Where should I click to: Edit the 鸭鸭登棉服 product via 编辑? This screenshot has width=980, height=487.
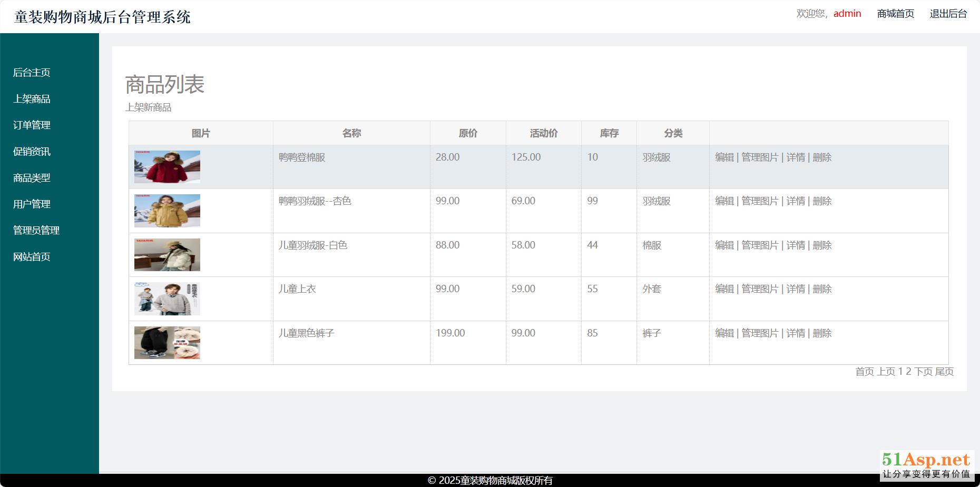pyautogui.click(x=724, y=157)
